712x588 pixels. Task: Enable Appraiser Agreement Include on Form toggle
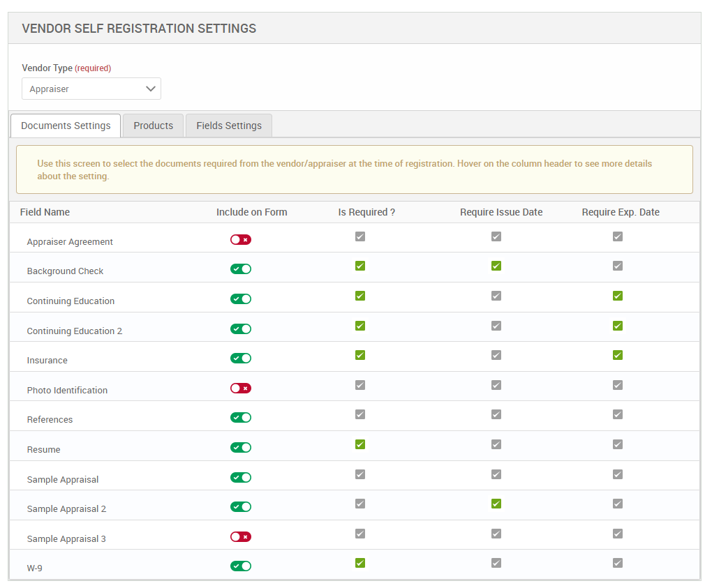[241, 240]
